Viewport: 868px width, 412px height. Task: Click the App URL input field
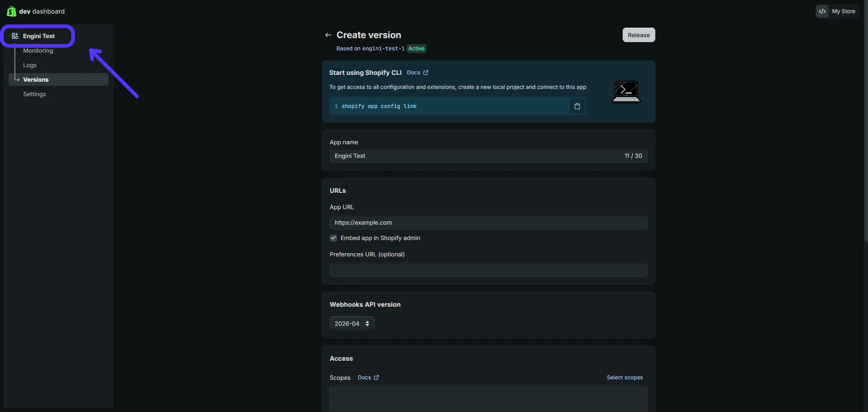click(488, 222)
